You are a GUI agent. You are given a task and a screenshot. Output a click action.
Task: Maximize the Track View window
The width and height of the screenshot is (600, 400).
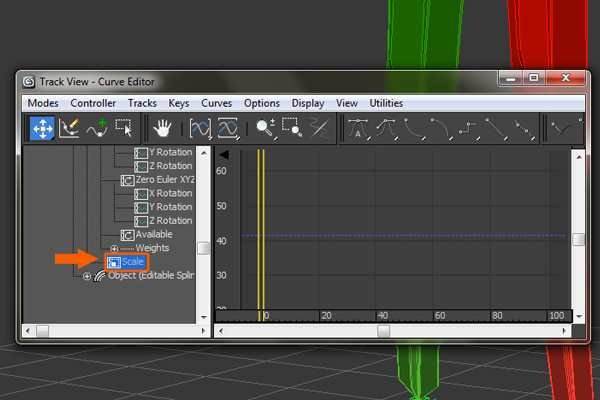tap(534, 78)
